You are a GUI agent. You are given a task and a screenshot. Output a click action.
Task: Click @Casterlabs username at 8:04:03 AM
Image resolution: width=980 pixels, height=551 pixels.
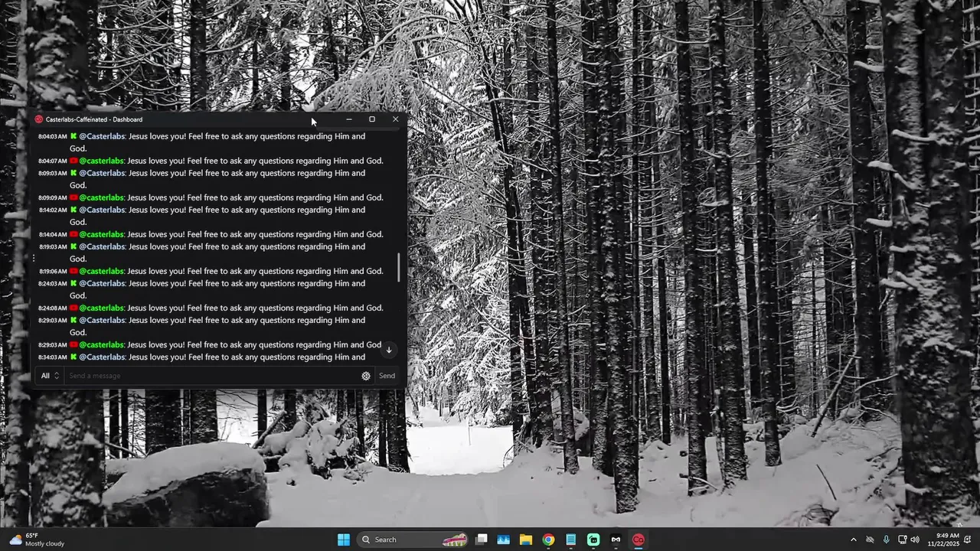coord(102,136)
